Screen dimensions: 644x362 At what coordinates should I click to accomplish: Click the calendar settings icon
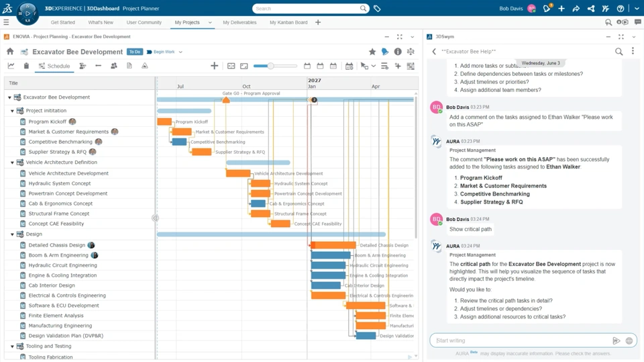(349, 66)
